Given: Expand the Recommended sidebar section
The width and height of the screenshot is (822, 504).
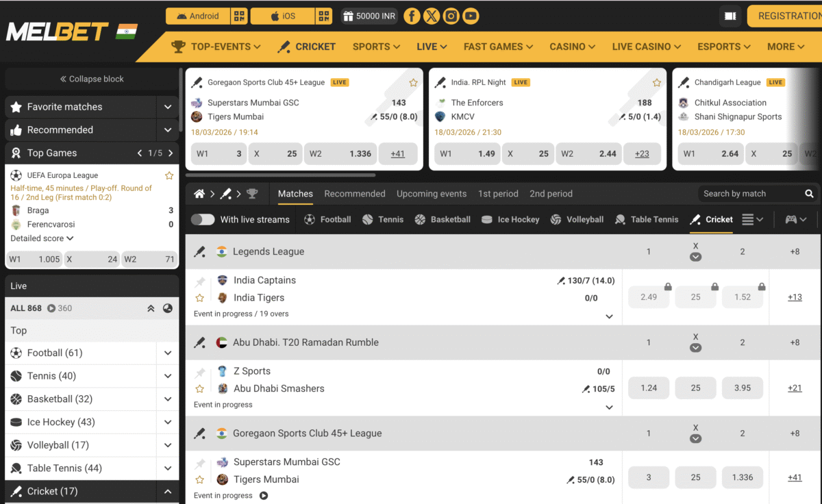Looking at the screenshot, I should [x=168, y=130].
